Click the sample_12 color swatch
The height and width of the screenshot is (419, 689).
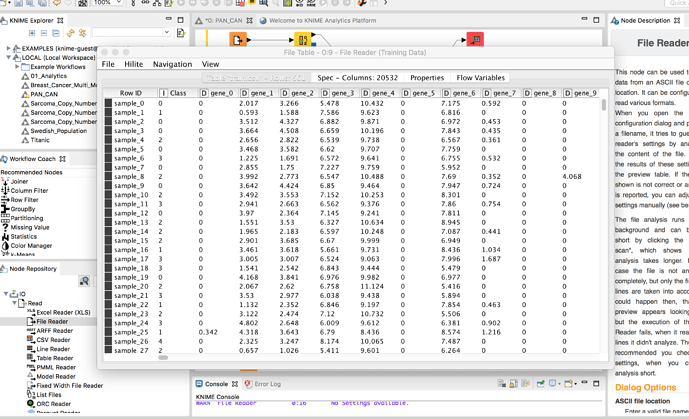[108, 213]
